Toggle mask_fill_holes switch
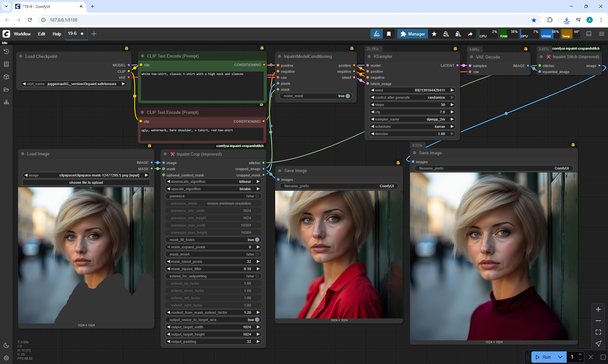608x364 pixels. click(257, 240)
